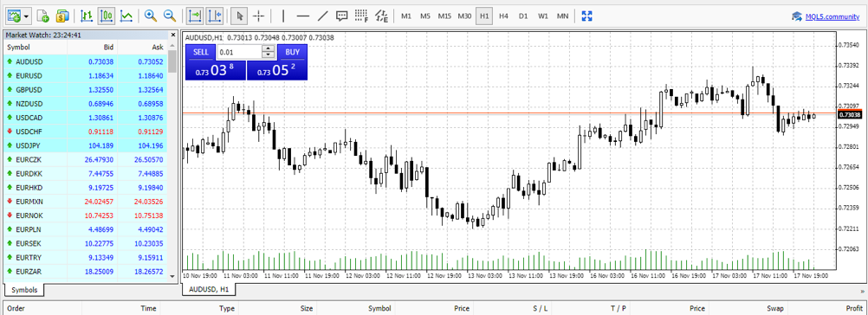The image size is (868, 315).
Task: Toggle chart shift icon
Action: coord(215,16)
